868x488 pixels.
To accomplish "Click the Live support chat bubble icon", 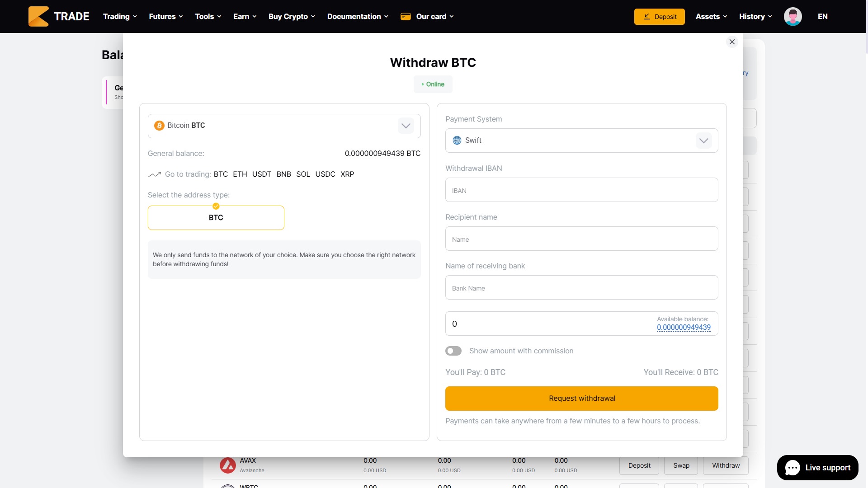I will click(793, 468).
